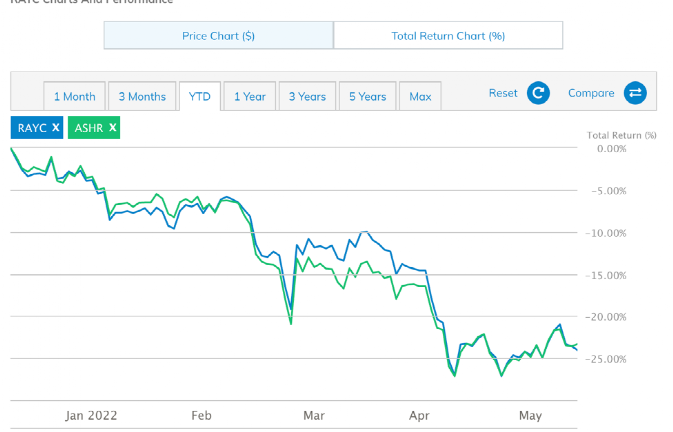Click the 0.00% axis label
This screenshot has width=673, height=432.
point(612,148)
